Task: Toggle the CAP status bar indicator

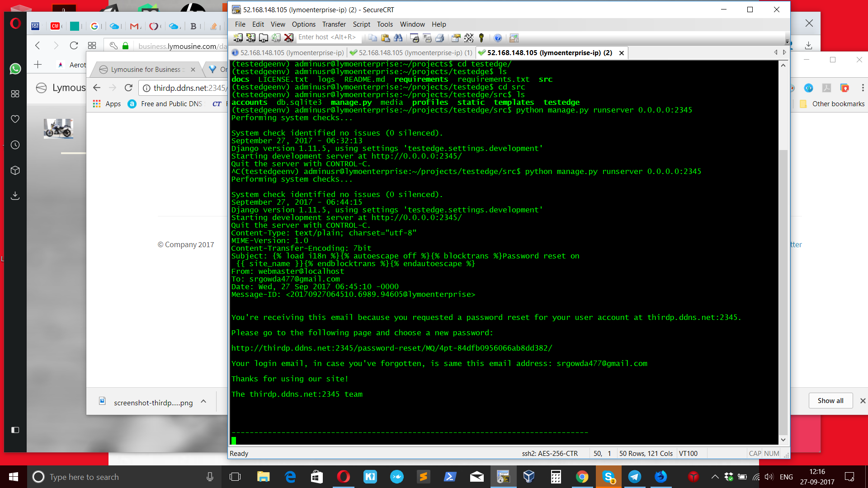Action: click(755, 453)
